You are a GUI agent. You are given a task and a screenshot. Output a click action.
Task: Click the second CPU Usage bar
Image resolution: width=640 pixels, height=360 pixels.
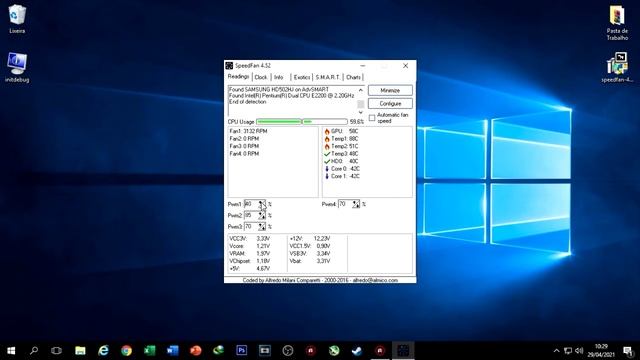click(325, 122)
